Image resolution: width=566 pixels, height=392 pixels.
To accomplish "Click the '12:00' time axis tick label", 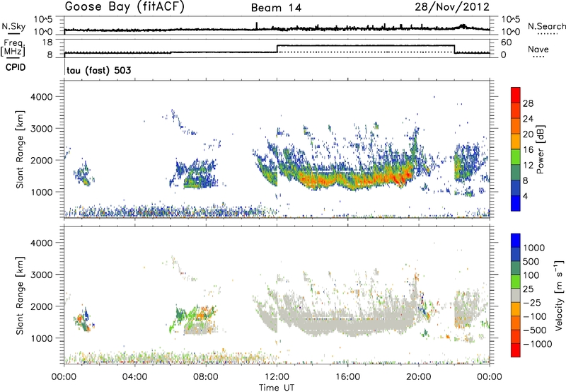I will tap(277, 377).
